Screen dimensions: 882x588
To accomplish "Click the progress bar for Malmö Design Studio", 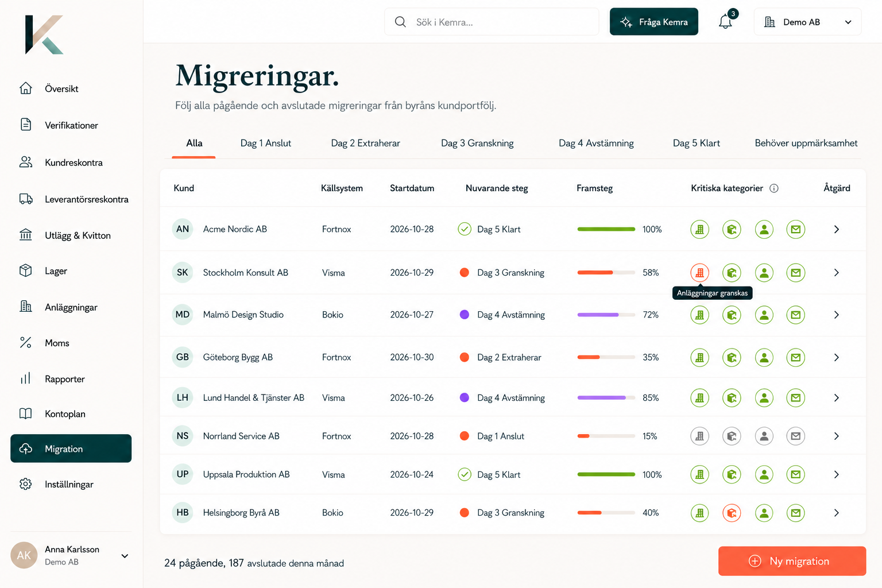I will [606, 315].
